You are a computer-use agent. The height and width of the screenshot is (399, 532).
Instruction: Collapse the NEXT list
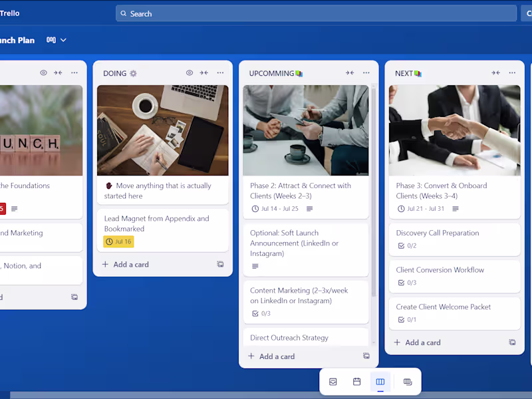[495, 72]
